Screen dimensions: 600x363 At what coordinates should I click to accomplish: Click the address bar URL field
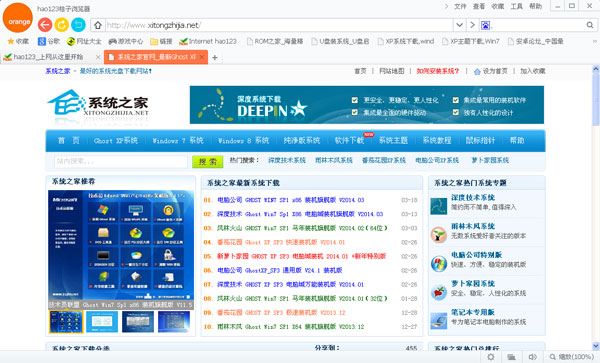pyautogui.click(x=279, y=25)
